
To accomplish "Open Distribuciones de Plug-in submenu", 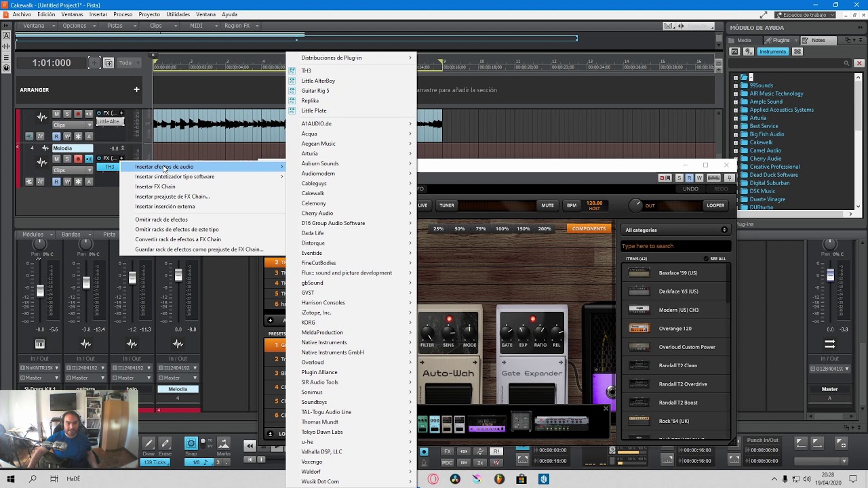I will [x=351, y=58].
